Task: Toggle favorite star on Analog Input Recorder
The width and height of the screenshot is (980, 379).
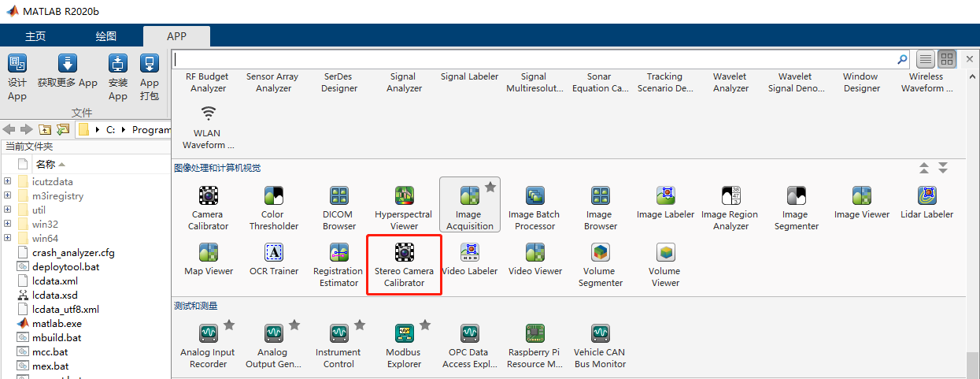Action: 229,325
